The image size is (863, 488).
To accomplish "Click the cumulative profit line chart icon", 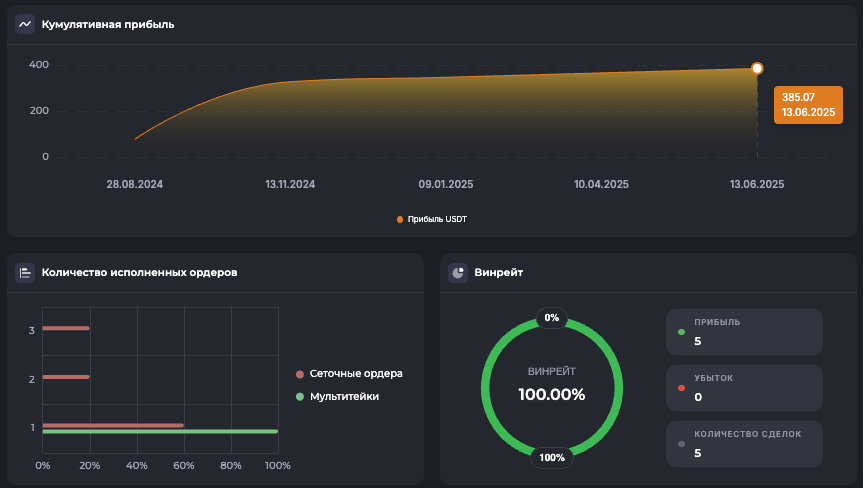I will (x=25, y=24).
